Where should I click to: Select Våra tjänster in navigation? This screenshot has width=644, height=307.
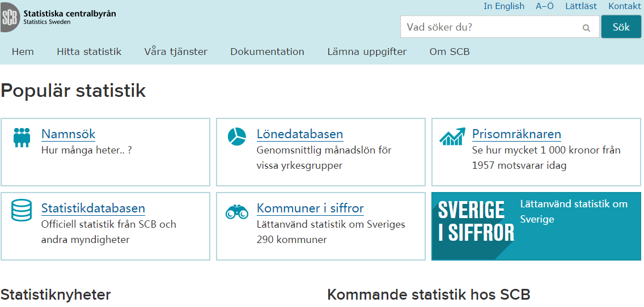coord(176,52)
